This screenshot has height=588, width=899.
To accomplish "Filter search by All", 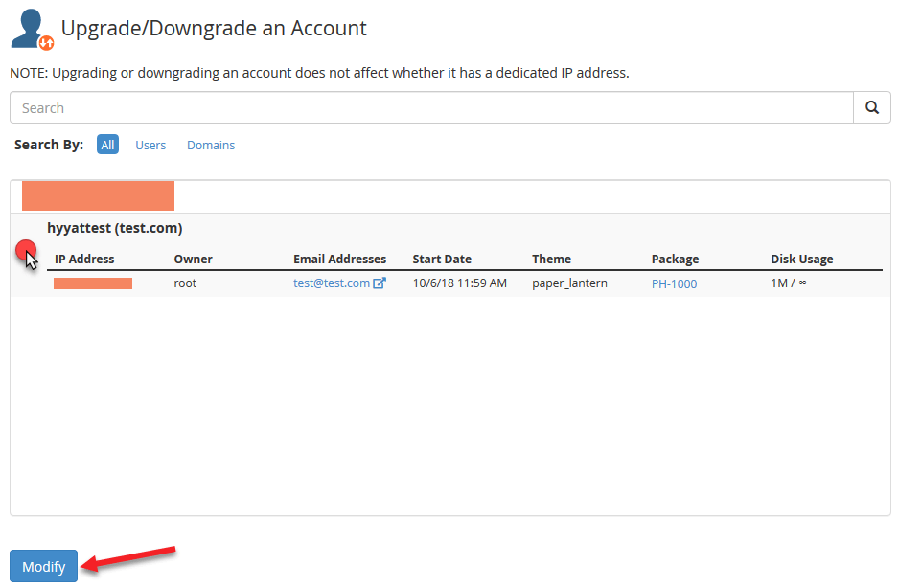I will (107, 145).
